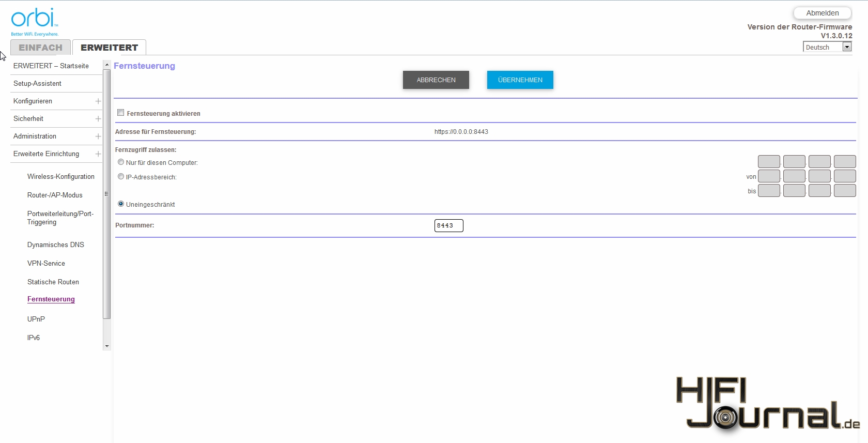The height and width of the screenshot is (443, 868).
Task: Enable the Fernsteuerung aktivieren checkbox
Action: click(x=121, y=113)
